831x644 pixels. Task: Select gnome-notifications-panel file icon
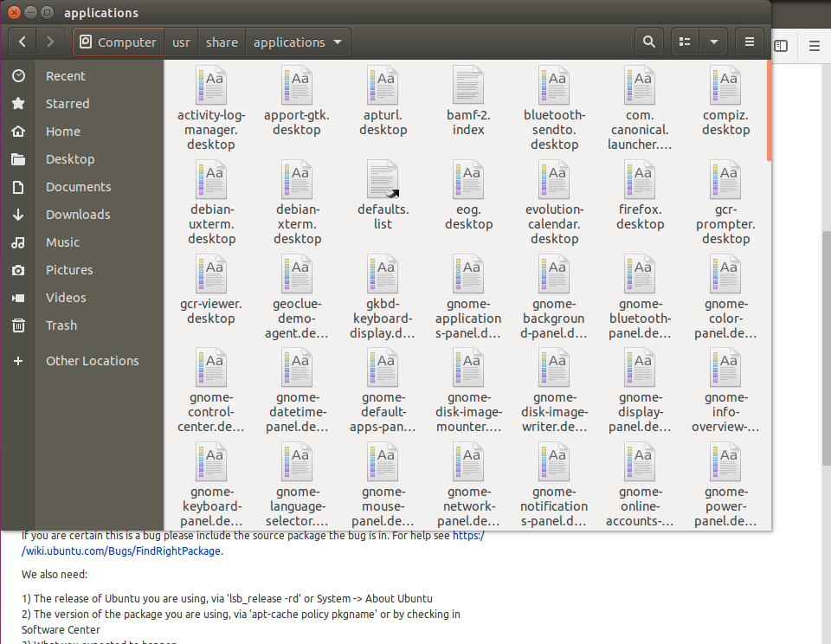tap(554, 461)
